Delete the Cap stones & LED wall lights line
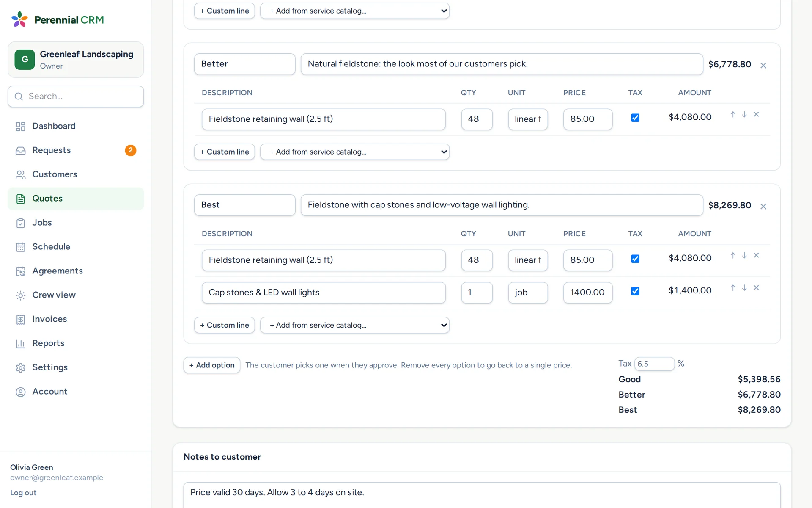Viewport: 812px width, 508px height. (x=756, y=288)
